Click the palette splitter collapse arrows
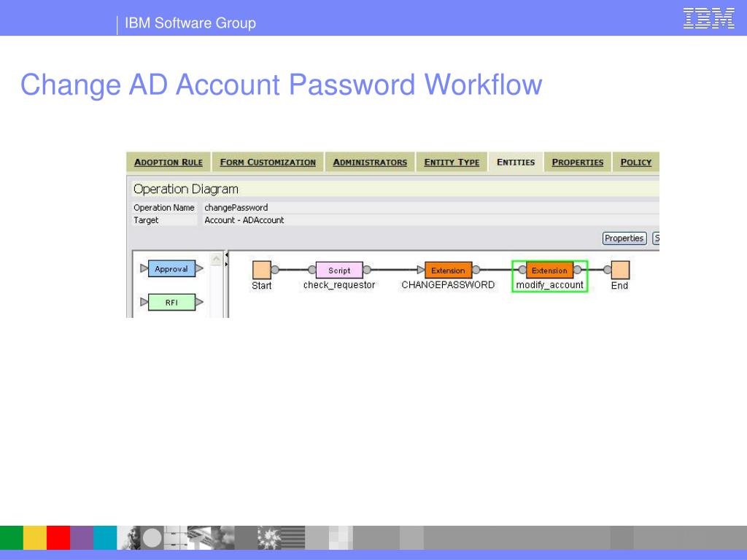The height and width of the screenshot is (560, 747). coord(226,260)
